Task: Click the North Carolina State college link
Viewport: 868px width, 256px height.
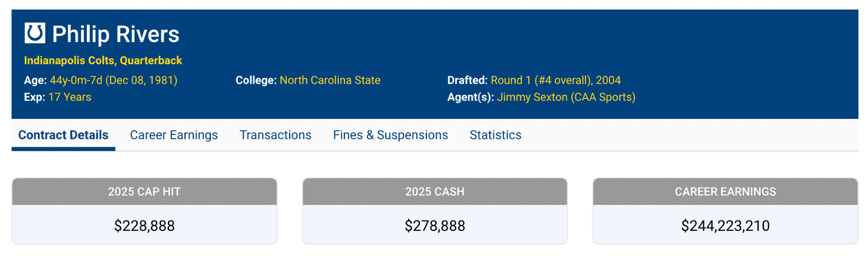Action: point(330,80)
